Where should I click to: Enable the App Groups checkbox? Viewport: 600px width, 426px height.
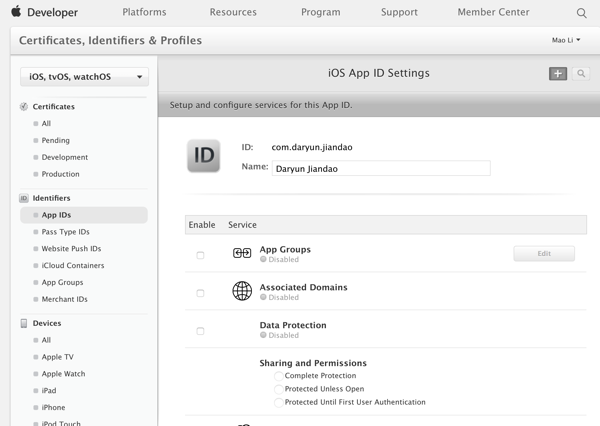[x=200, y=255]
